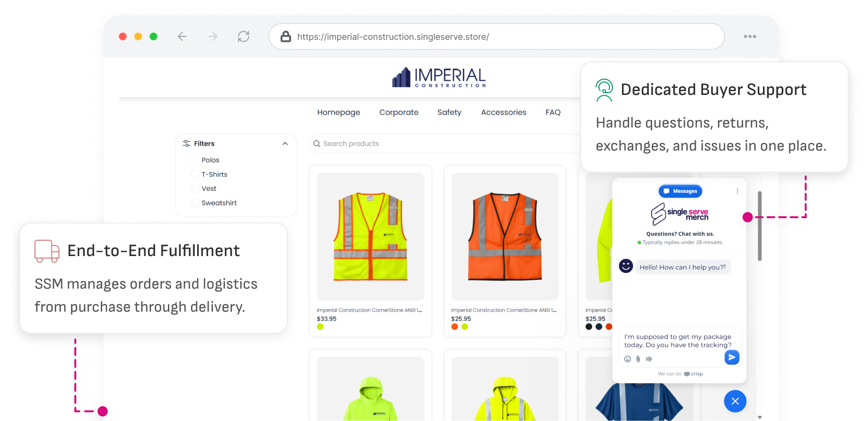Open the Corporate nav item

pyautogui.click(x=399, y=112)
